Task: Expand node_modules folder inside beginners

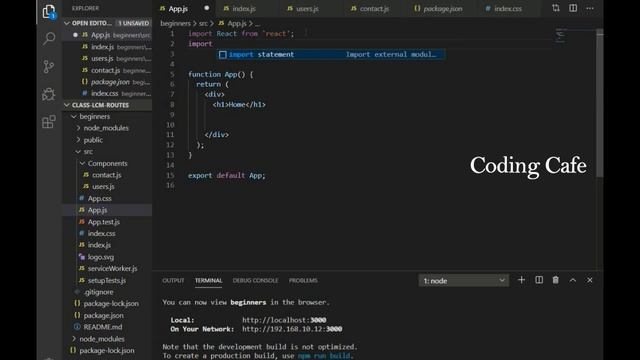Action: (x=106, y=128)
